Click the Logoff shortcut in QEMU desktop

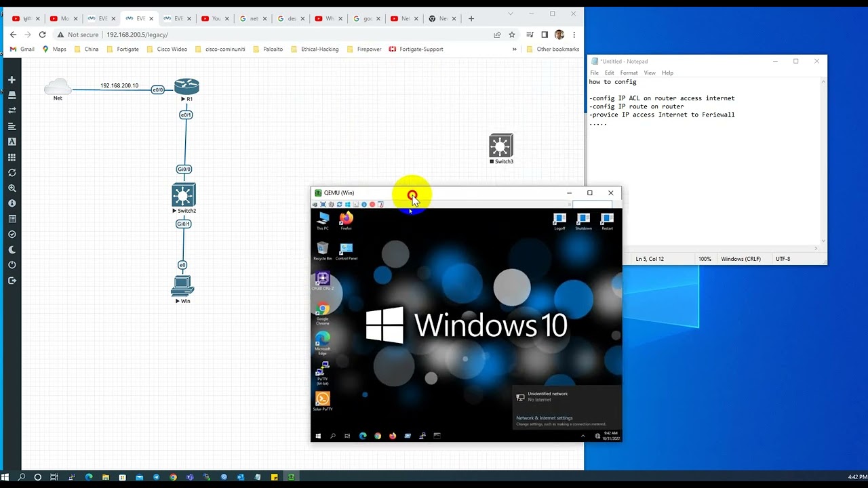(559, 221)
